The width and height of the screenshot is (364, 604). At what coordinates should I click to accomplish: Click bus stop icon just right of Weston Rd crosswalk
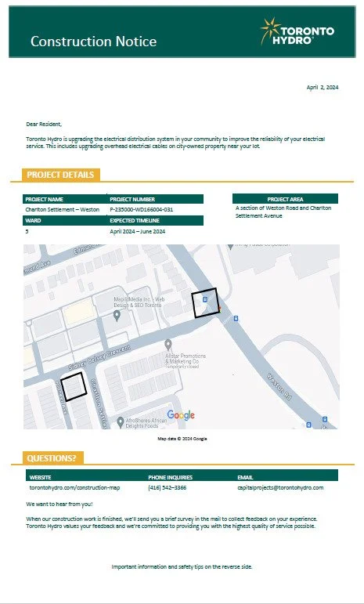tap(236, 318)
